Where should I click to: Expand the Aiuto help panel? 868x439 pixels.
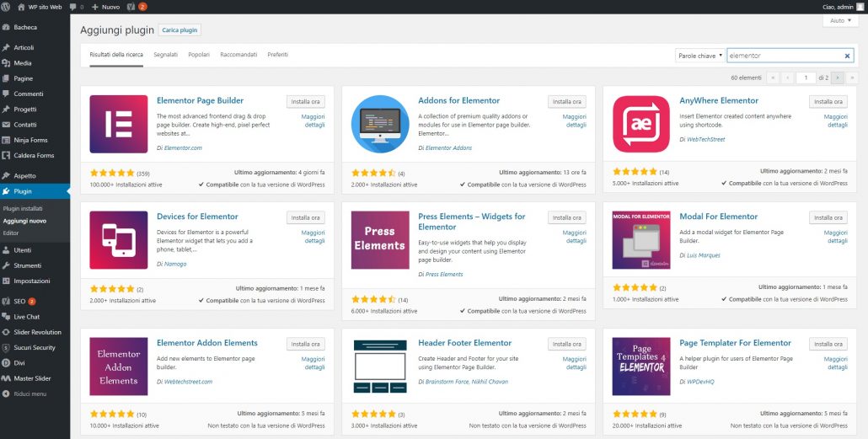tap(840, 20)
